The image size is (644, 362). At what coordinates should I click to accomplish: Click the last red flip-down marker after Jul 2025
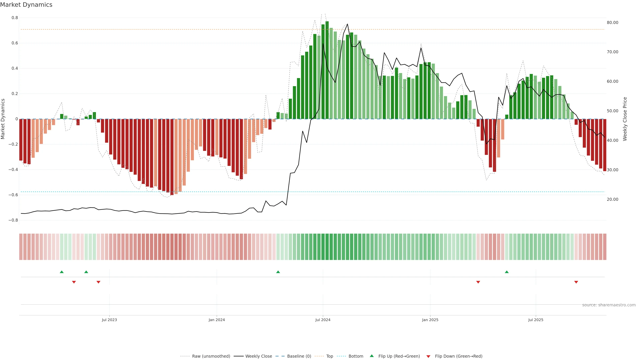point(576,282)
